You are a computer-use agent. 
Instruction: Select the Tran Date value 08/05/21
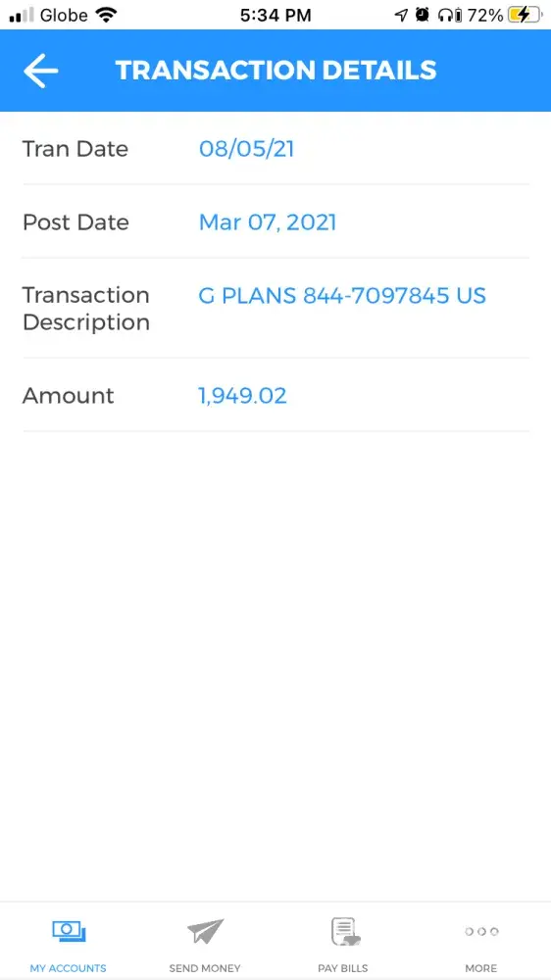click(246, 149)
